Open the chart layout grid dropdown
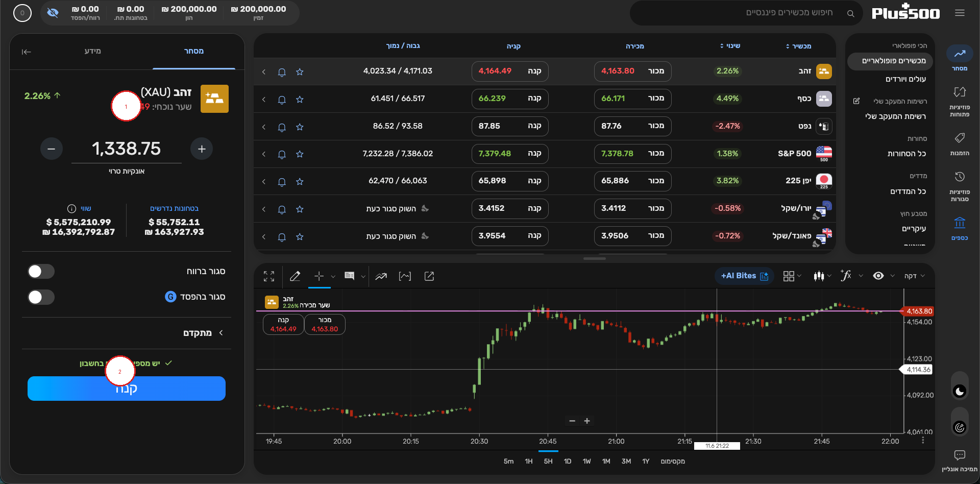 tap(792, 276)
